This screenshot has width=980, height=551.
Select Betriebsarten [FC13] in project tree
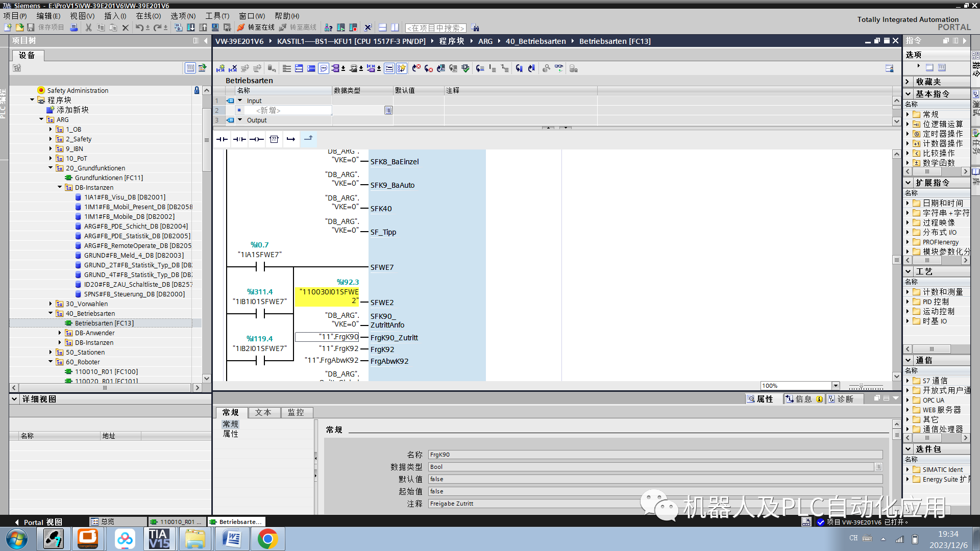coord(104,323)
